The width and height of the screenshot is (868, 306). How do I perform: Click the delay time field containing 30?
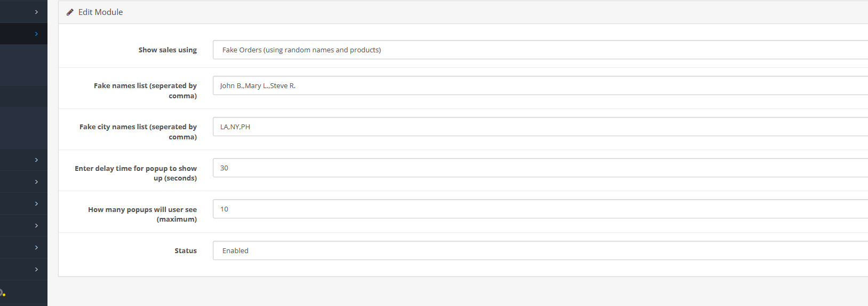tap(540, 168)
